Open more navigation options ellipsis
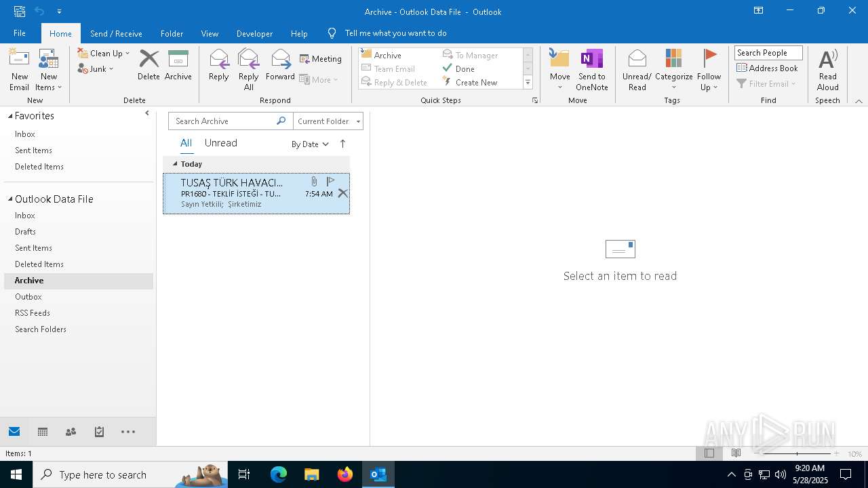The image size is (868, 488). [x=128, y=432]
